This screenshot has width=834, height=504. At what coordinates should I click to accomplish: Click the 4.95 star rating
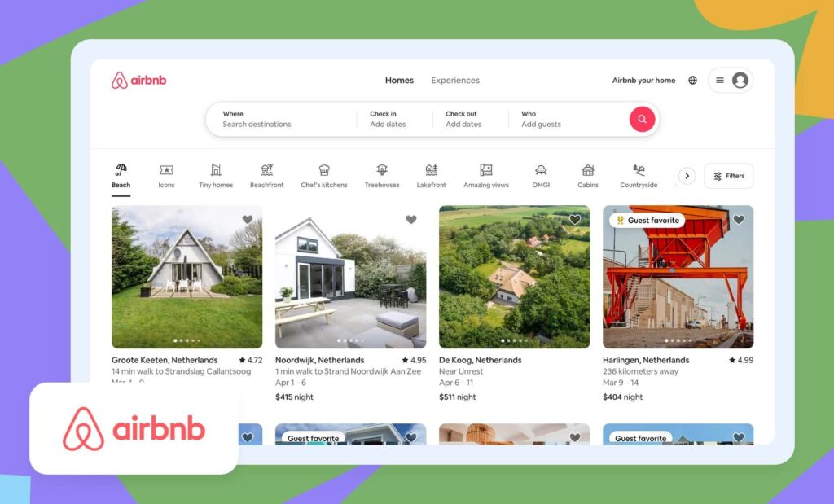(x=414, y=360)
